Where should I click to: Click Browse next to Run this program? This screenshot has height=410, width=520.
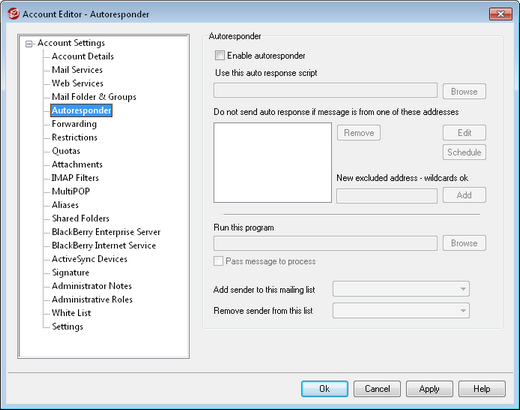pos(464,243)
